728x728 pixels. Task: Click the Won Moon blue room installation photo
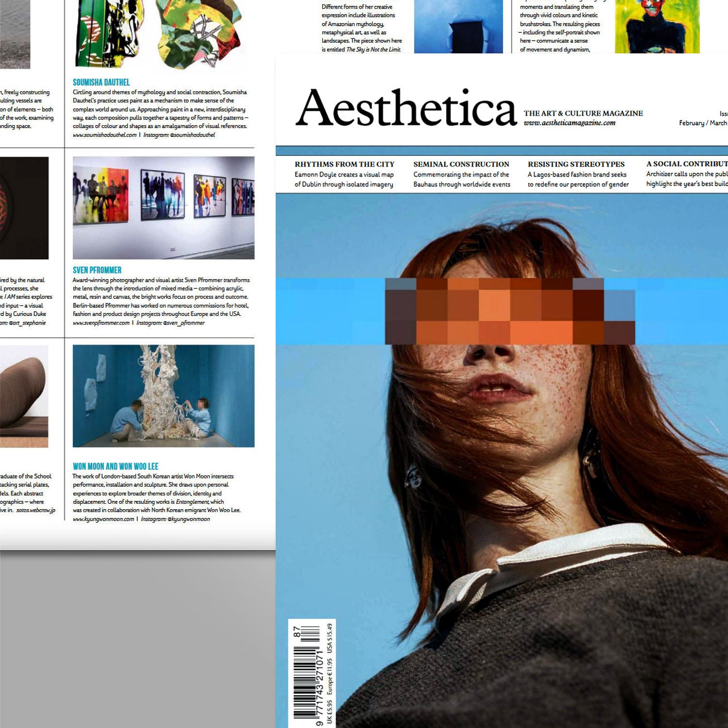click(164, 396)
